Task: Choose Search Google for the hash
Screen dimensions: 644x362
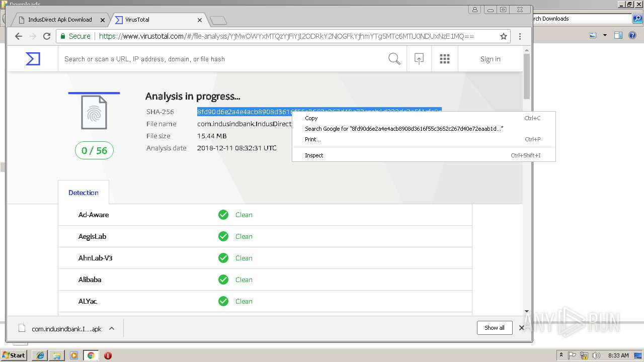Action: tap(423, 129)
